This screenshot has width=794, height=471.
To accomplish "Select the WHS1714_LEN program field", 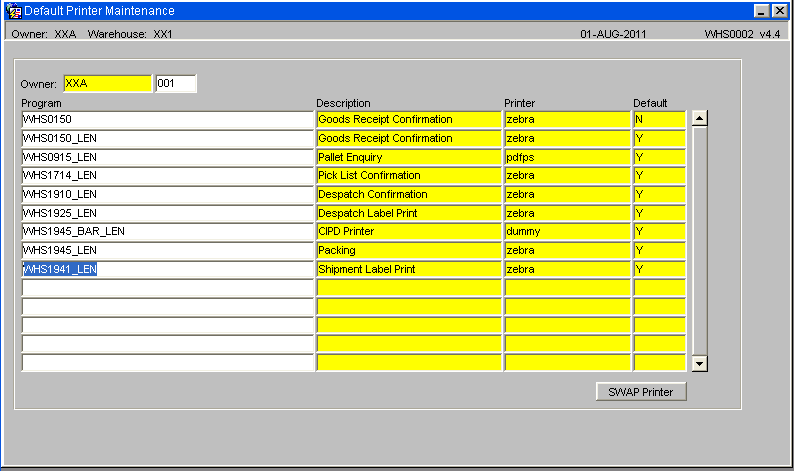I will (168, 176).
